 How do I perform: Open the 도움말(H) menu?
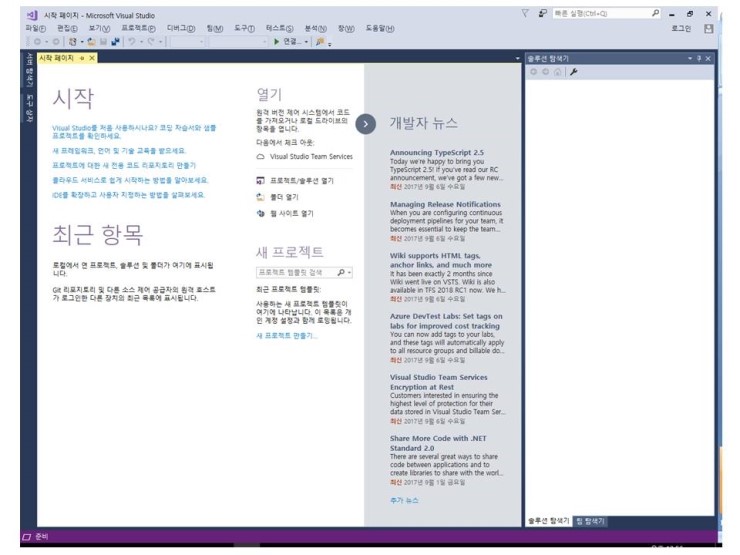pyautogui.click(x=380, y=29)
